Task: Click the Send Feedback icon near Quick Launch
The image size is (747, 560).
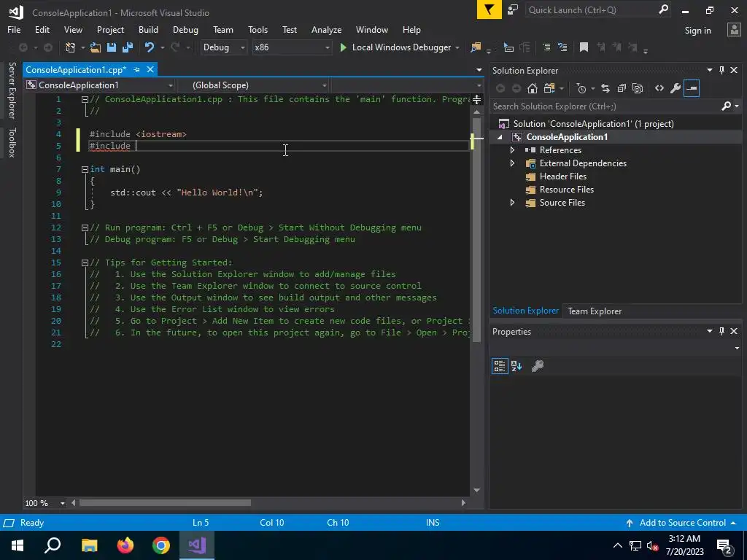Action: click(513, 9)
